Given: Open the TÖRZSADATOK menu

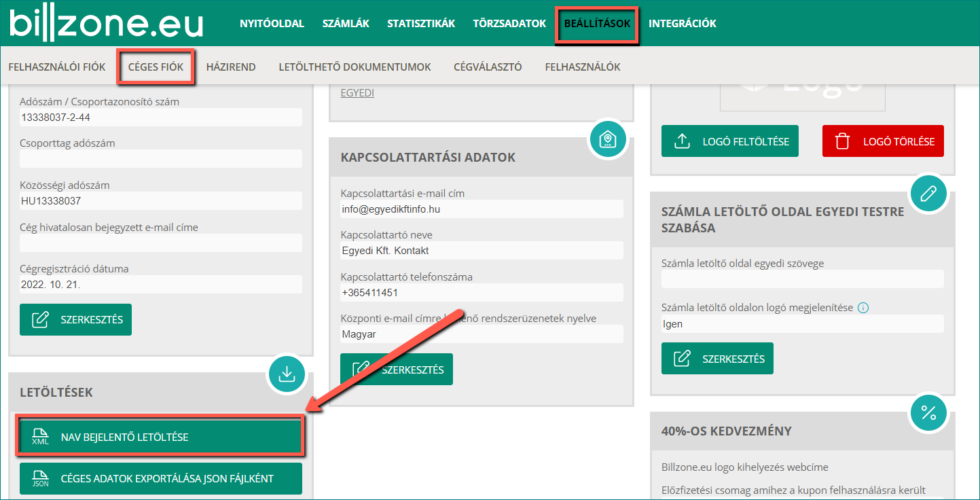Looking at the screenshot, I should click(509, 24).
